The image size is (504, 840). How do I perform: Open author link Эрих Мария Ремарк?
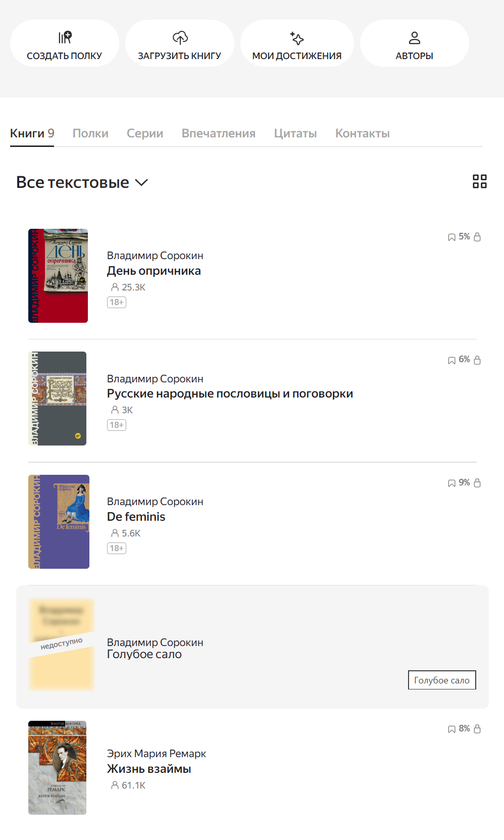(157, 754)
